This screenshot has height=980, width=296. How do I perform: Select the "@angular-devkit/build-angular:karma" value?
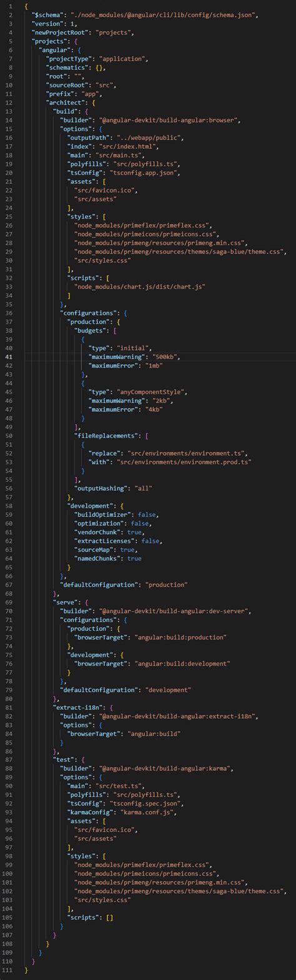pos(166,768)
